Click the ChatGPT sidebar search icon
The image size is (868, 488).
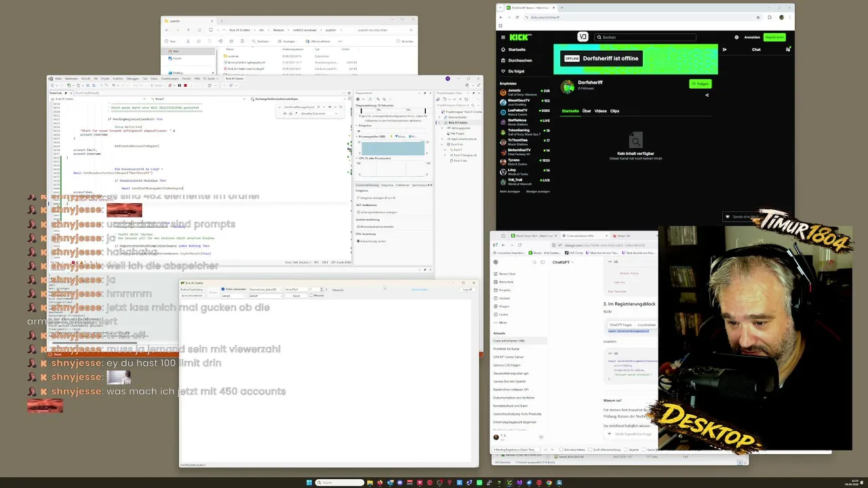click(x=536, y=262)
